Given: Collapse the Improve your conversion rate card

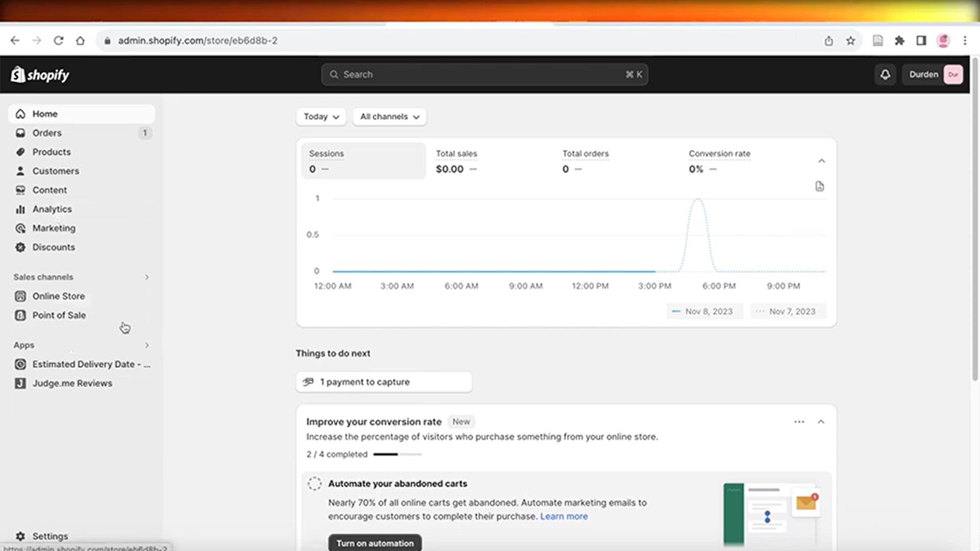Looking at the screenshot, I should tap(821, 422).
